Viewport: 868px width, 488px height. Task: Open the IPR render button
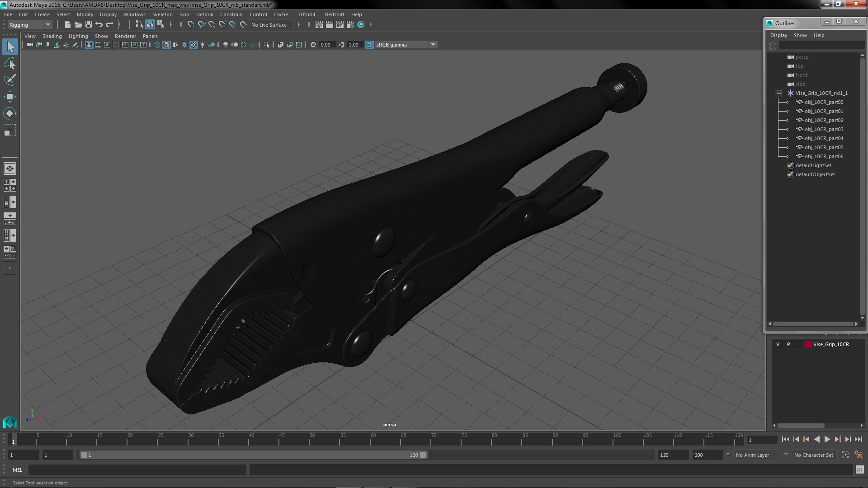click(340, 25)
